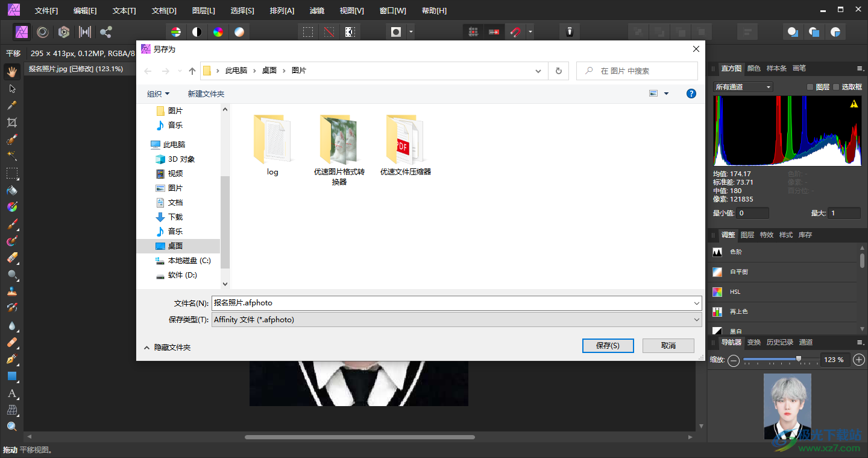Image resolution: width=868 pixels, height=458 pixels.
Task: Toggle 隐藏文件夹 to collapse folder browser
Action: pos(167,348)
